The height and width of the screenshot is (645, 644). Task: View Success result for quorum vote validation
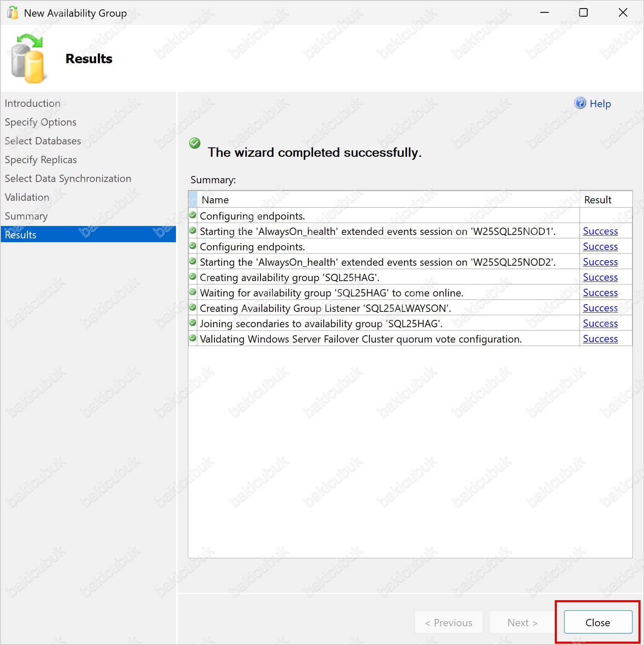click(600, 339)
